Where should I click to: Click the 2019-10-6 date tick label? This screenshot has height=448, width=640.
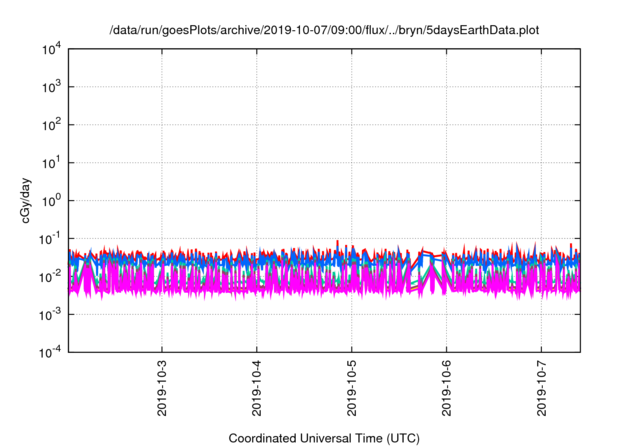coord(447,388)
